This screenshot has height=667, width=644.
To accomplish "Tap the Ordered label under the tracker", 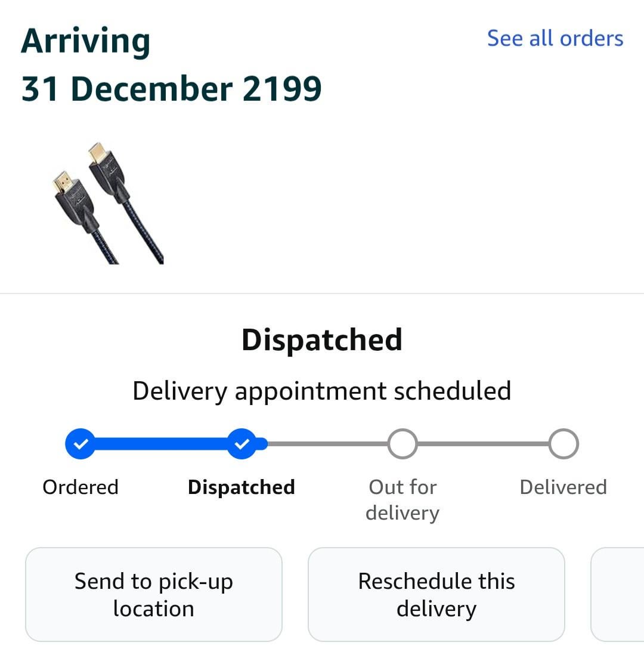I will [x=80, y=487].
